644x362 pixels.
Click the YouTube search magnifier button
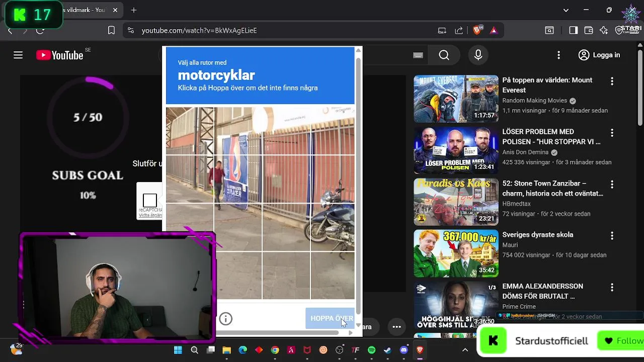[444, 55]
